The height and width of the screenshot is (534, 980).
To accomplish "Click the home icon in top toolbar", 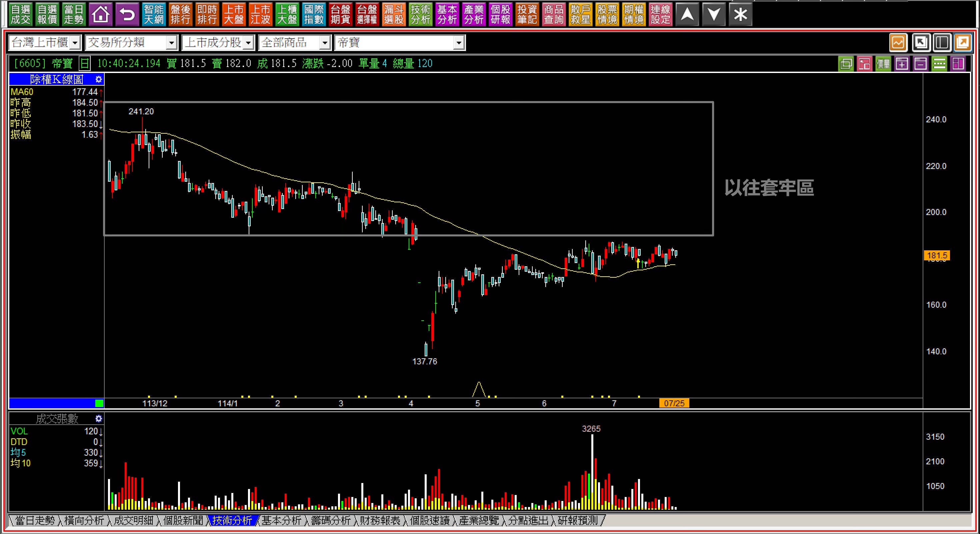I will click(100, 14).
